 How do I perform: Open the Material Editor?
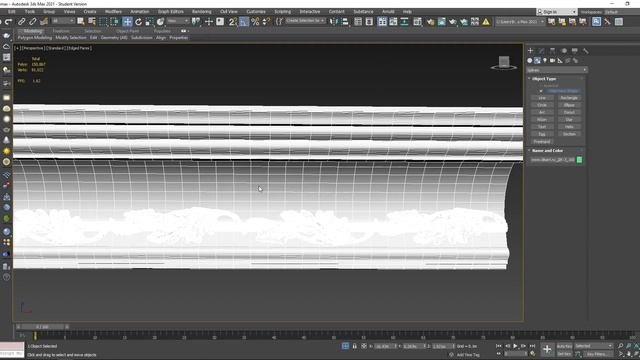coord(418,22)
